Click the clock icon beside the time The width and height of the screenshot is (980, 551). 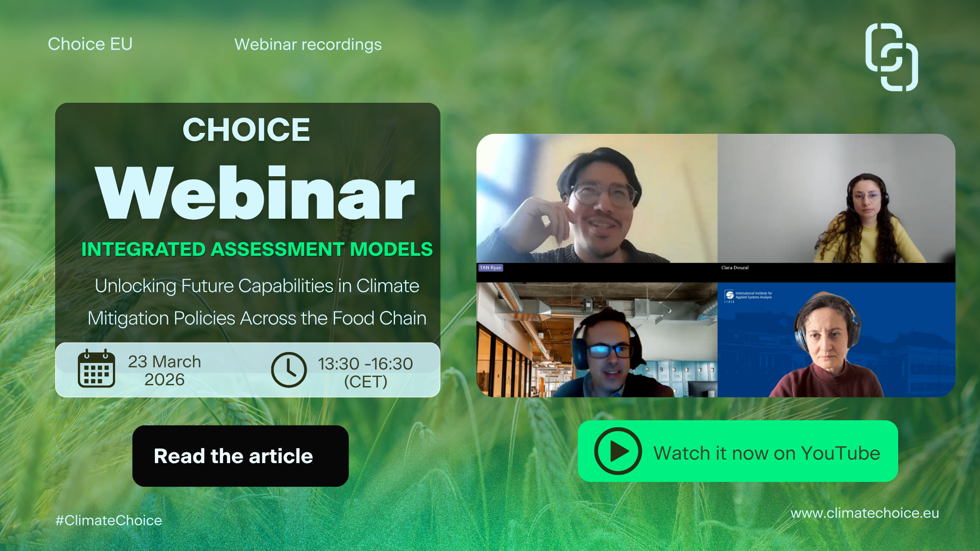click(289, 370)
